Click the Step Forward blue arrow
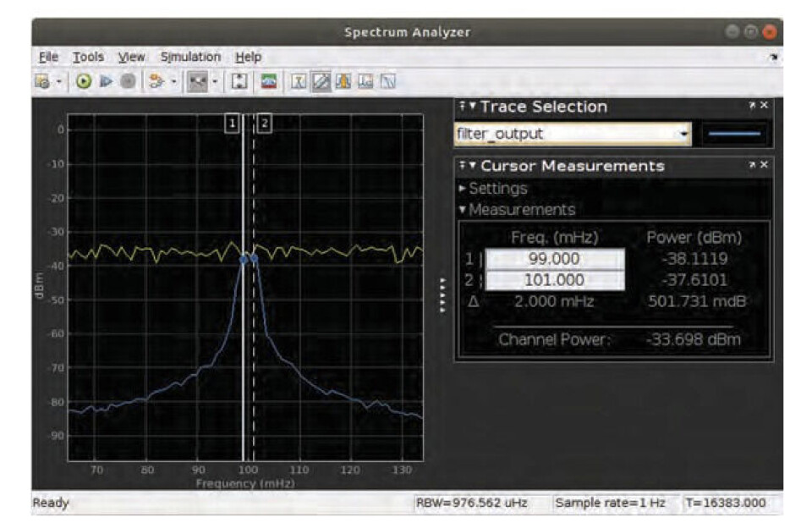812x528 pixels. click(106, 81)
